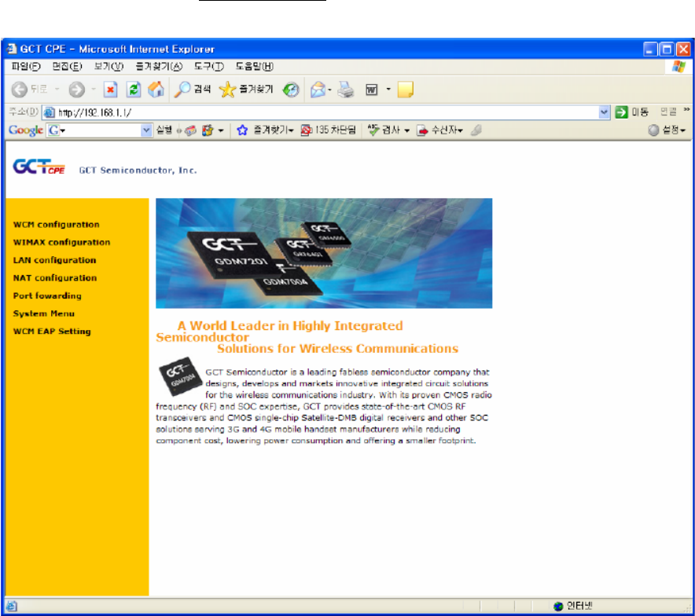Open 보기(V) menu
Image resolution: width=695 pixels, height=616 pixels.
(x=108, y=67)
